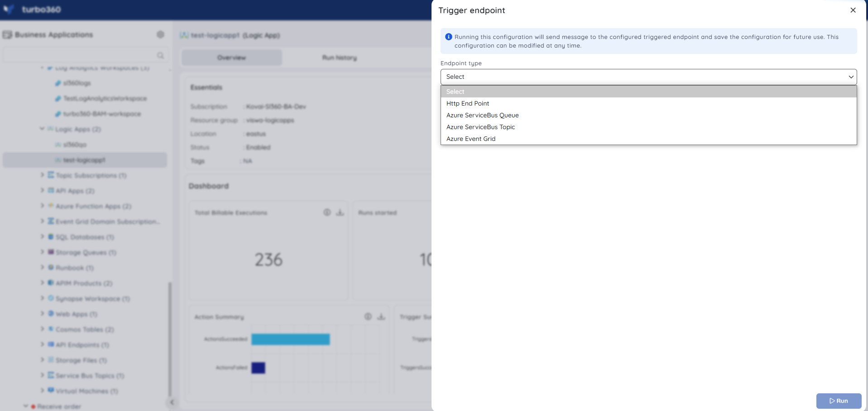Expand Azure Function Apps group

point(42,206)
